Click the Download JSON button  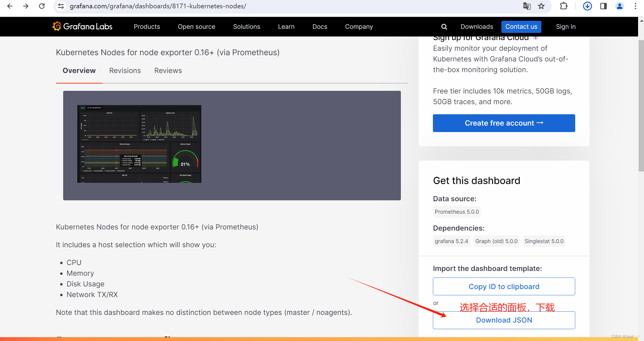click(504, 320)
